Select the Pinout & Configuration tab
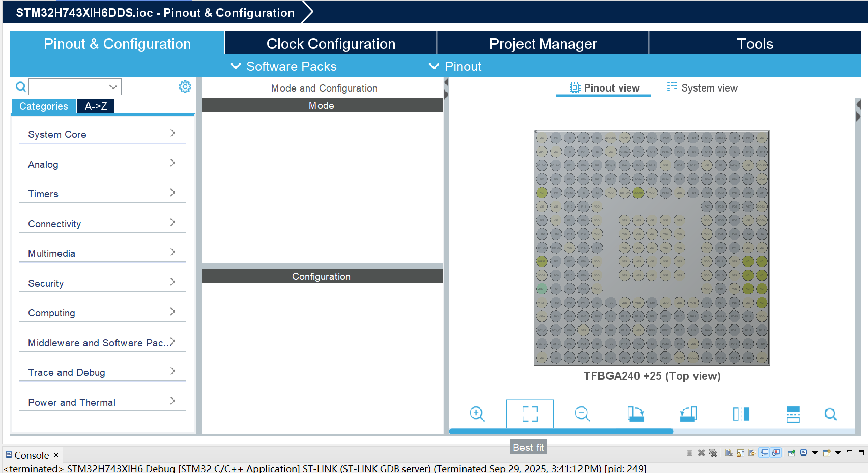 pyautogui.click(x=117, y=43)
